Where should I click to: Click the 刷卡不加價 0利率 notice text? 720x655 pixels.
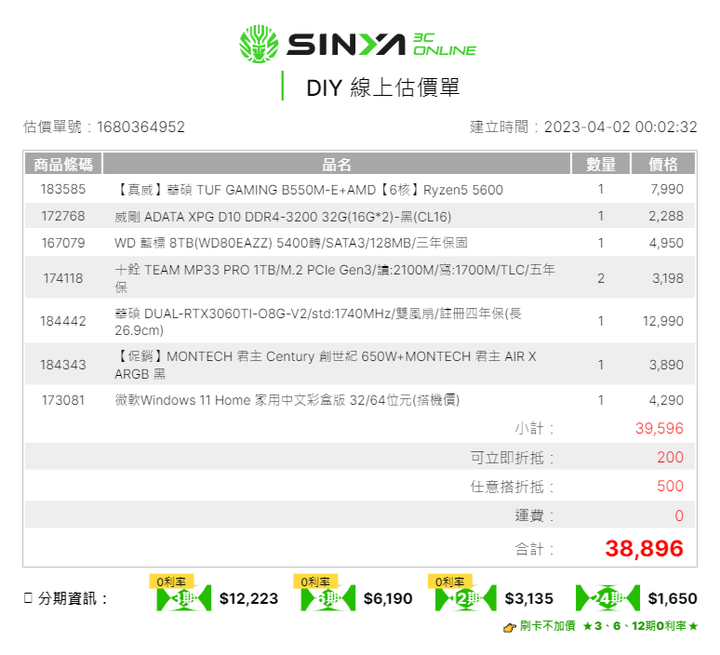(609, 626)
